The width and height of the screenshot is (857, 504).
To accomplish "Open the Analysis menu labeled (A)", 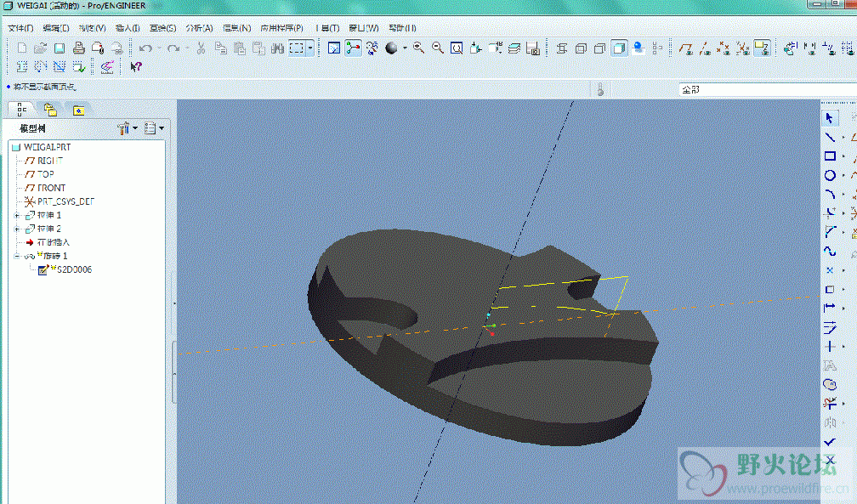I will click(199, 28).
